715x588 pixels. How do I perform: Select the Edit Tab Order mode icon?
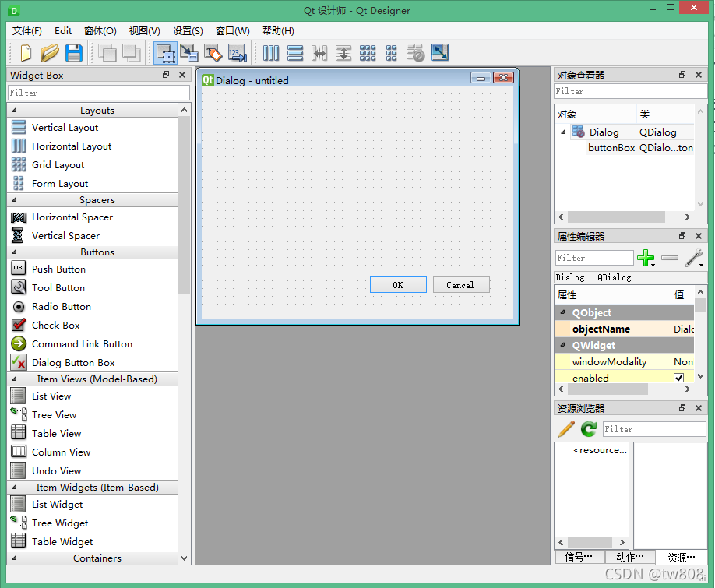pyautogui.click(x=237, y=53)
